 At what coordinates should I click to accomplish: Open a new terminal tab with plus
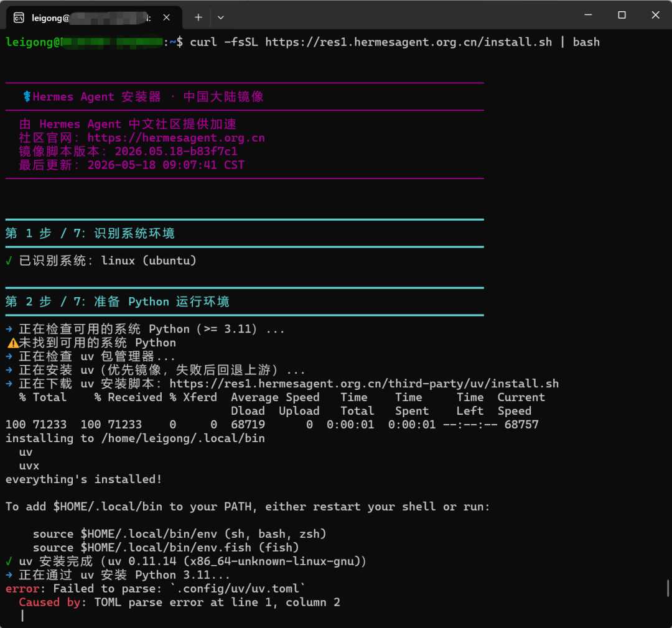pos(198,17)
